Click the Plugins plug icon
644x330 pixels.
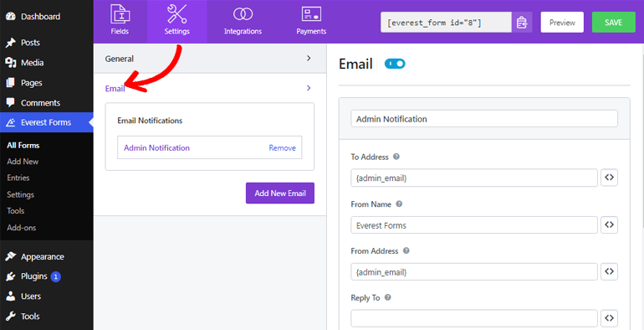tap(11, 276)
